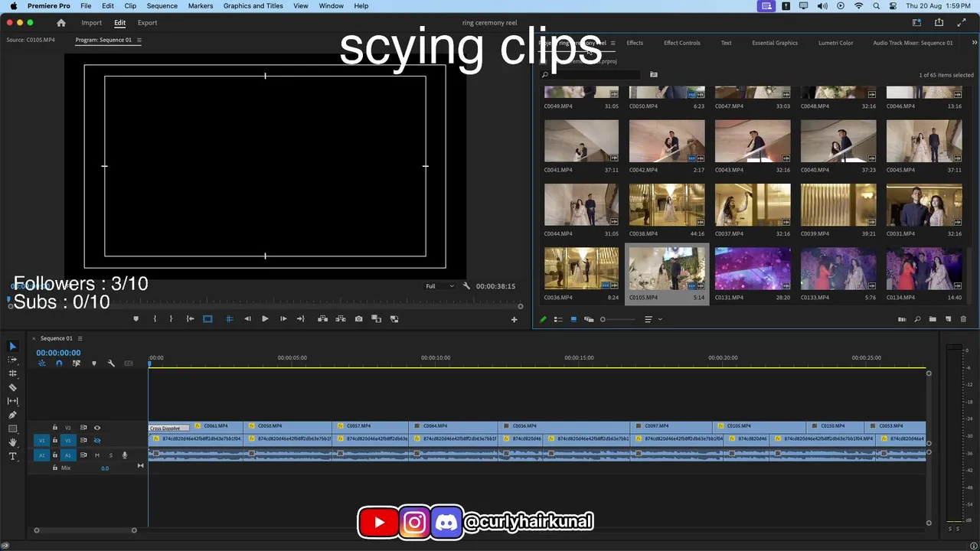Image resolution: width=980 pixels, height=551 pixels.
Task: Step forward one frame
Action: (x=283, y=319)
